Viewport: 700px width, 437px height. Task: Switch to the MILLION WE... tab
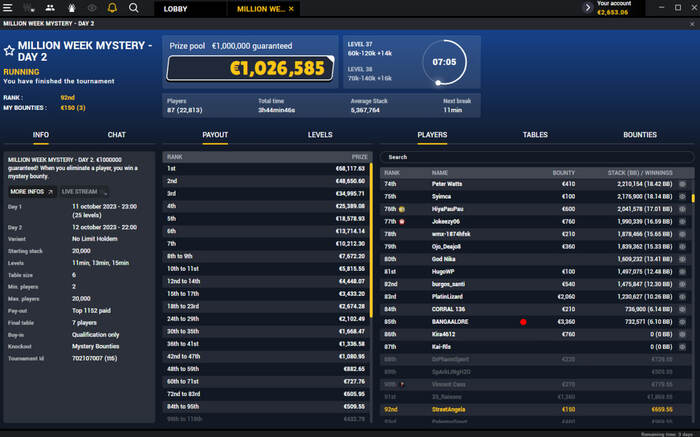tap(261, 9)
